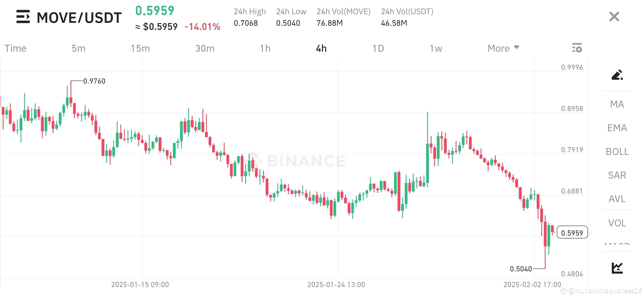Image resolution: width=644 pixels, height=297 pixels.
Task: Switch to the 1D timeframe tab
Action: 379,48
